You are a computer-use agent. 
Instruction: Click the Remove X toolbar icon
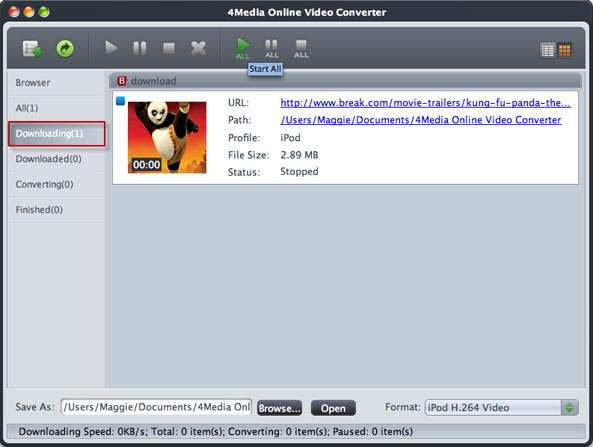tap(198, 48)
